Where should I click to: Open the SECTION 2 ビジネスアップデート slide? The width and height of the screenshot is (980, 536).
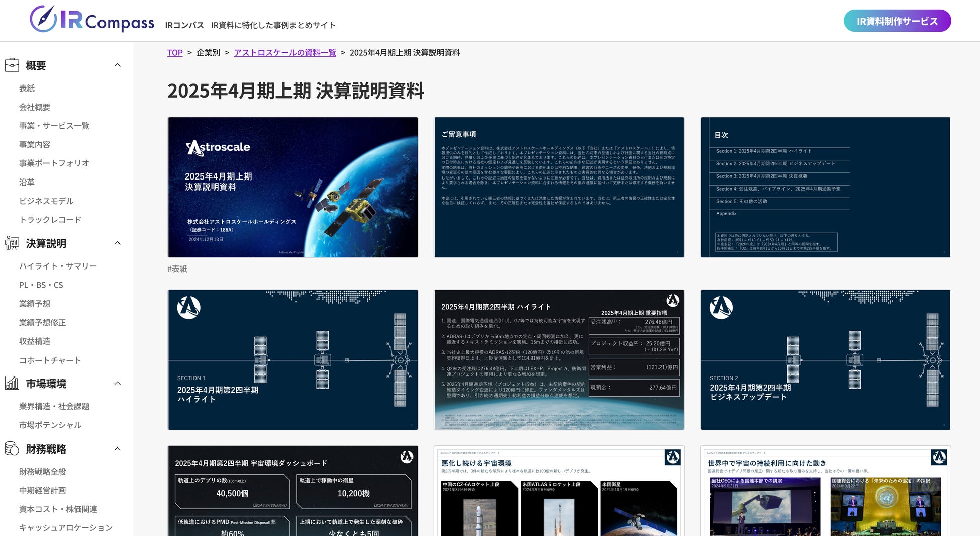tap(826, 360)
